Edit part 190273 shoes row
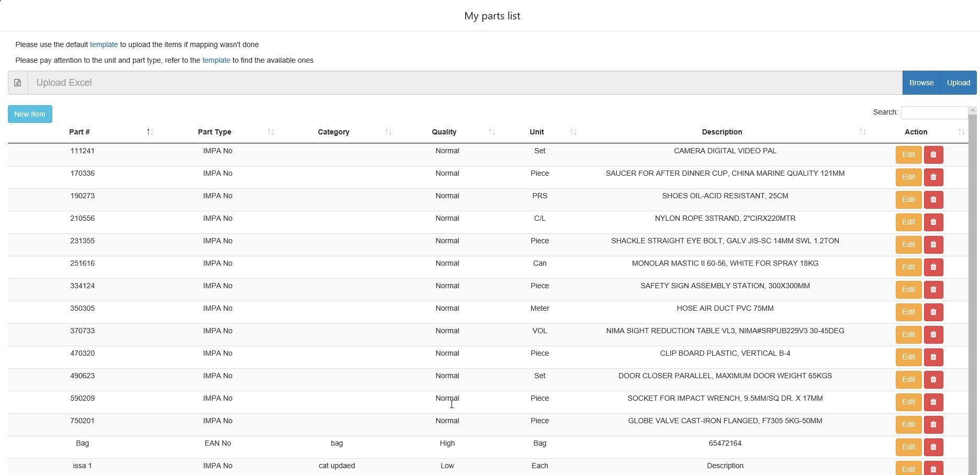Screen dimensions: 980x475 tap(908, 200)
